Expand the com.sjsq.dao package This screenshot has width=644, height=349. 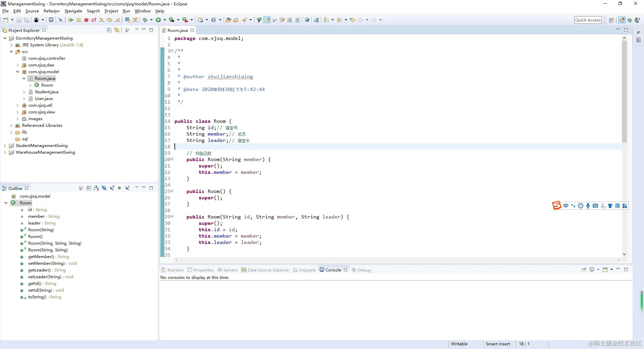click(x=17, y=65)
